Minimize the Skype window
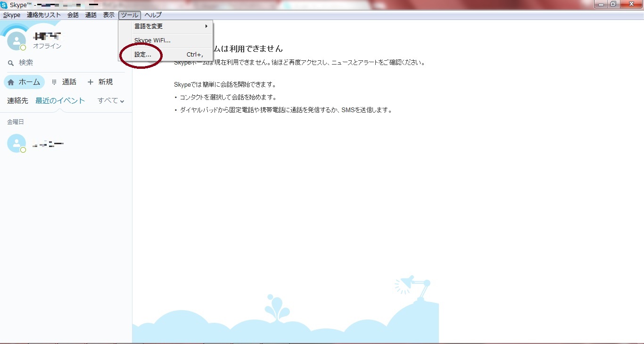 coord(601,4)
